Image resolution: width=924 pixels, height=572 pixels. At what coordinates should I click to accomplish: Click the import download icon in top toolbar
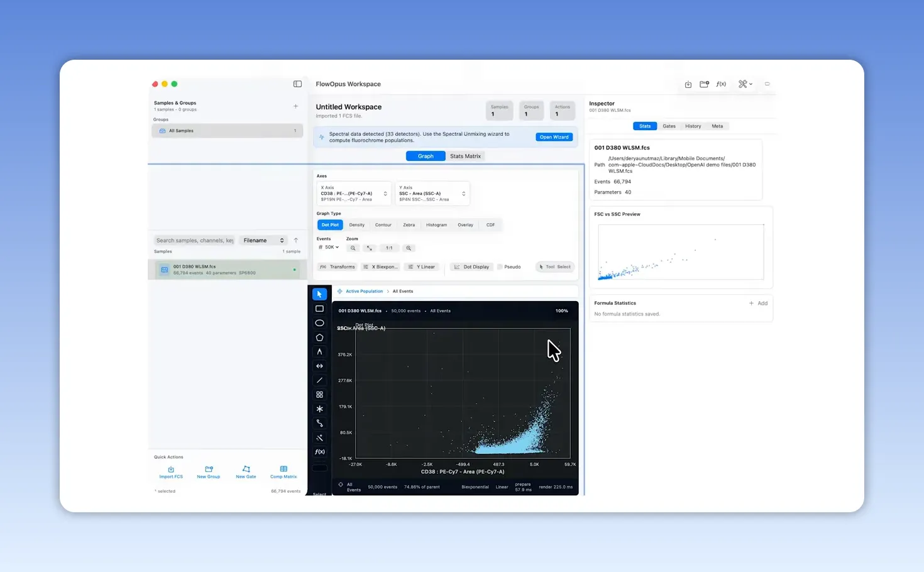click(x=688, y=84)
